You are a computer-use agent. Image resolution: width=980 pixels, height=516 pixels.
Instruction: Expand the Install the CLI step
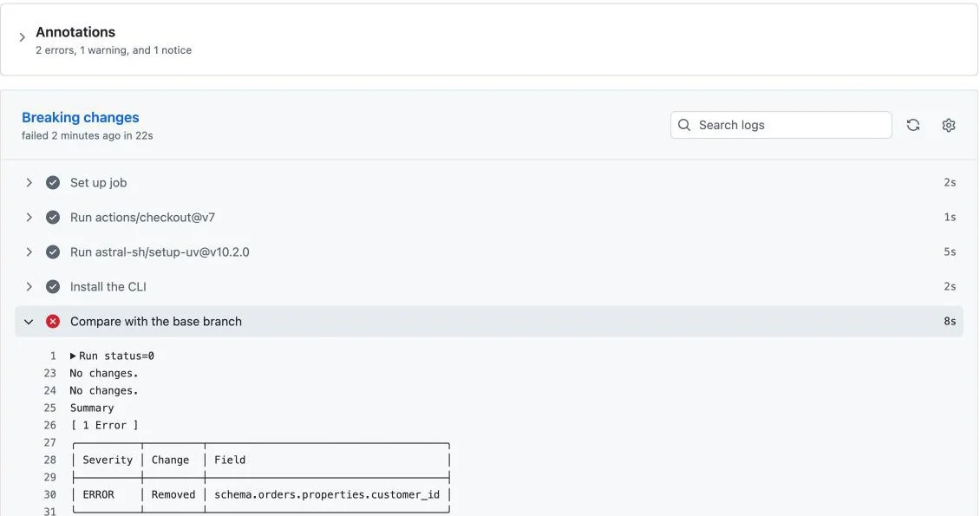tap(29, 287)
